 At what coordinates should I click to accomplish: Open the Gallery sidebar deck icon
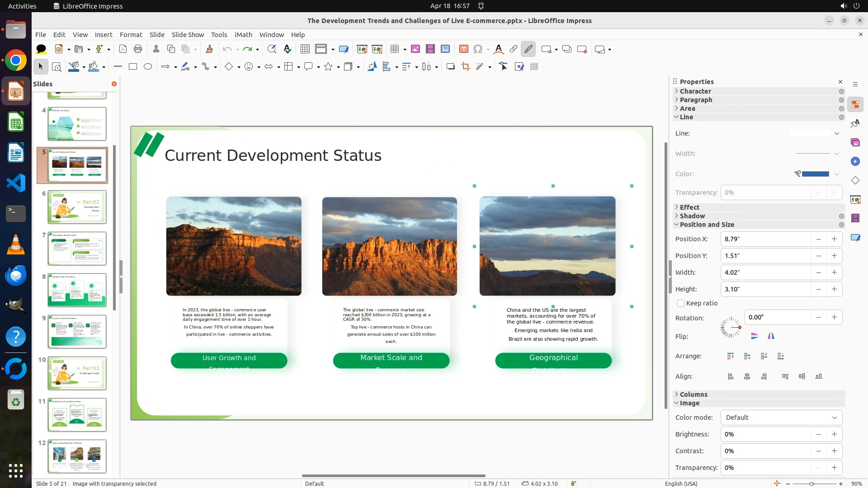click(855, 142)
